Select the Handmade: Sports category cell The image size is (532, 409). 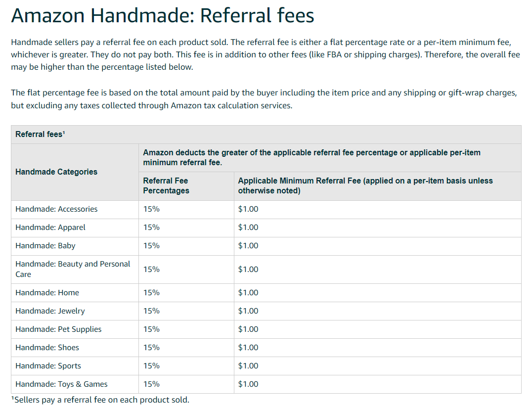click(75, 366)
